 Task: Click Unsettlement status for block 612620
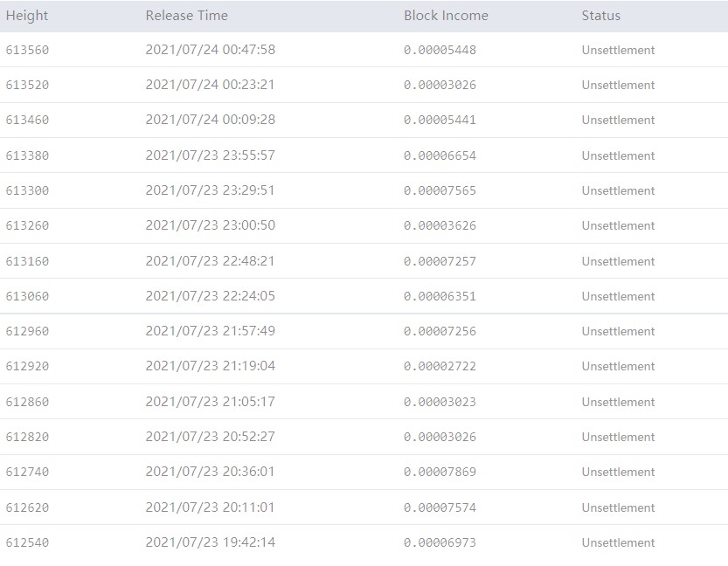click(618, 508)
